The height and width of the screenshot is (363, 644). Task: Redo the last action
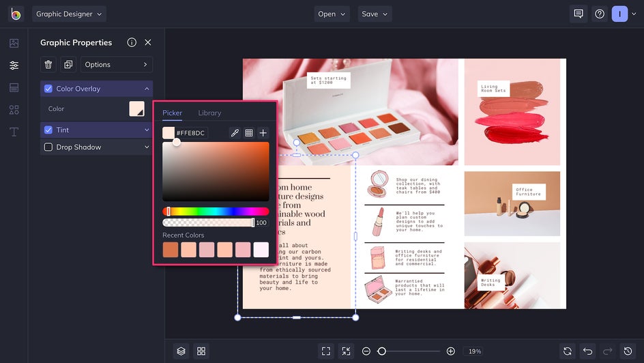607,351
